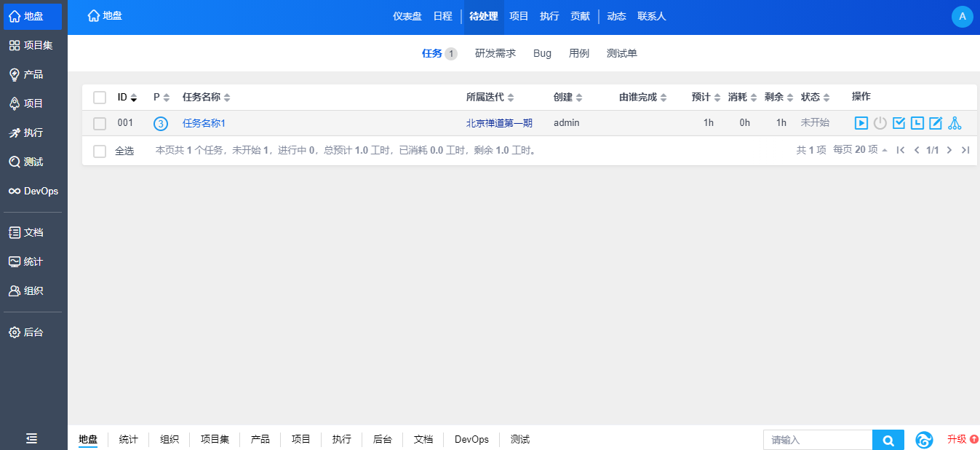
Task: Select 仪表盘 in the top navigation
Action: [x=407, y=16]
